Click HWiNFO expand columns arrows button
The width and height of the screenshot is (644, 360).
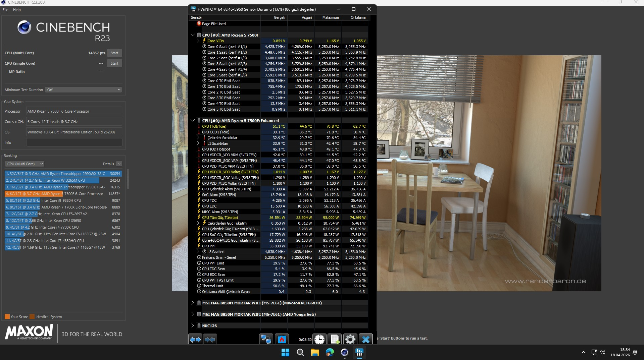[x=195, y=340]
